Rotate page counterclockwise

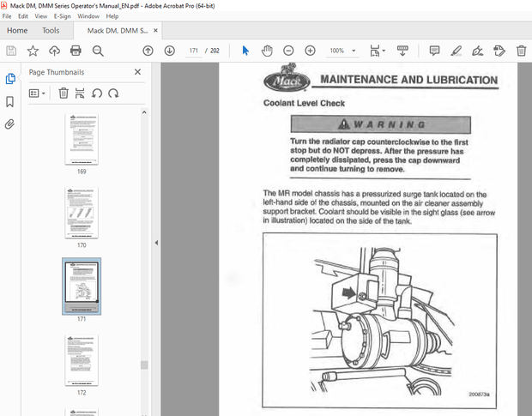pos(97,93)
